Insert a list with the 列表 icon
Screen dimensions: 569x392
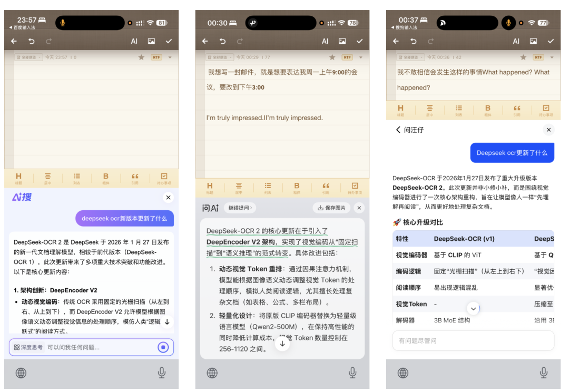point(76,177)
